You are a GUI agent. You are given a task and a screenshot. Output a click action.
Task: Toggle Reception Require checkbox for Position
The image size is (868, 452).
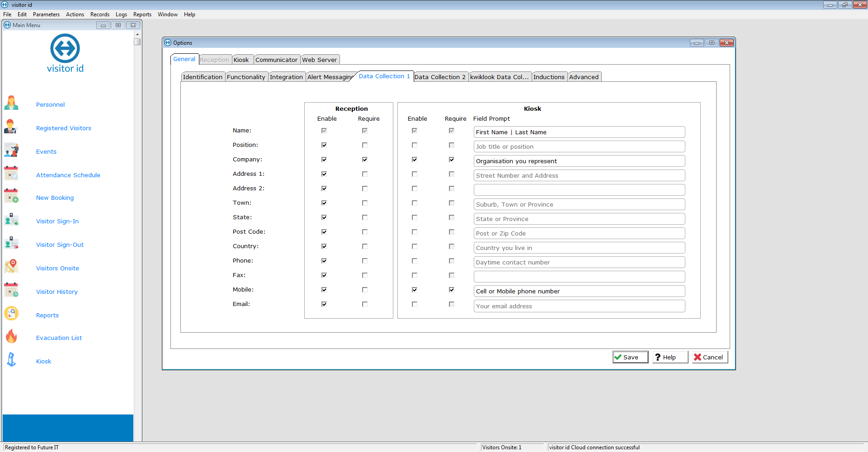click(x=365, y=145)
